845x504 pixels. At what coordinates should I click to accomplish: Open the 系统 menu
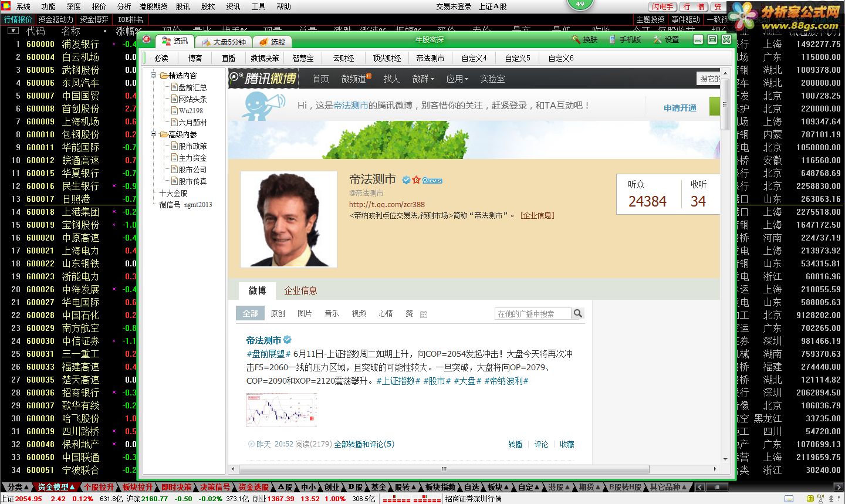[x=23, y=6]
